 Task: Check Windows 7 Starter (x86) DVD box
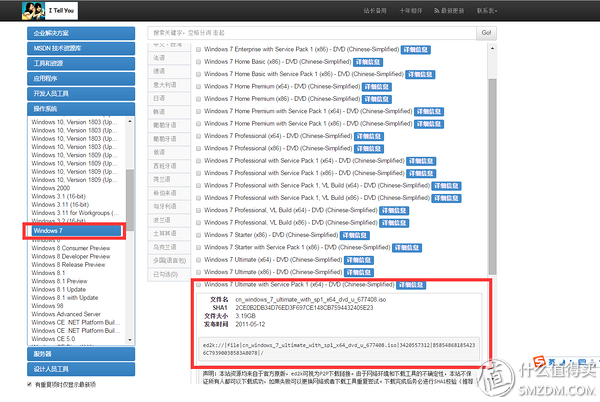pos(198,235)
